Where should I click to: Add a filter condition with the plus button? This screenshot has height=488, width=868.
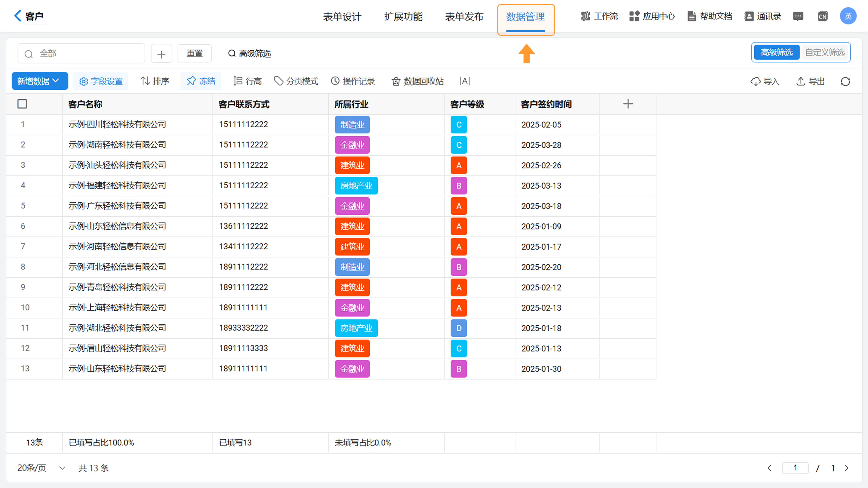click(161, 54)
